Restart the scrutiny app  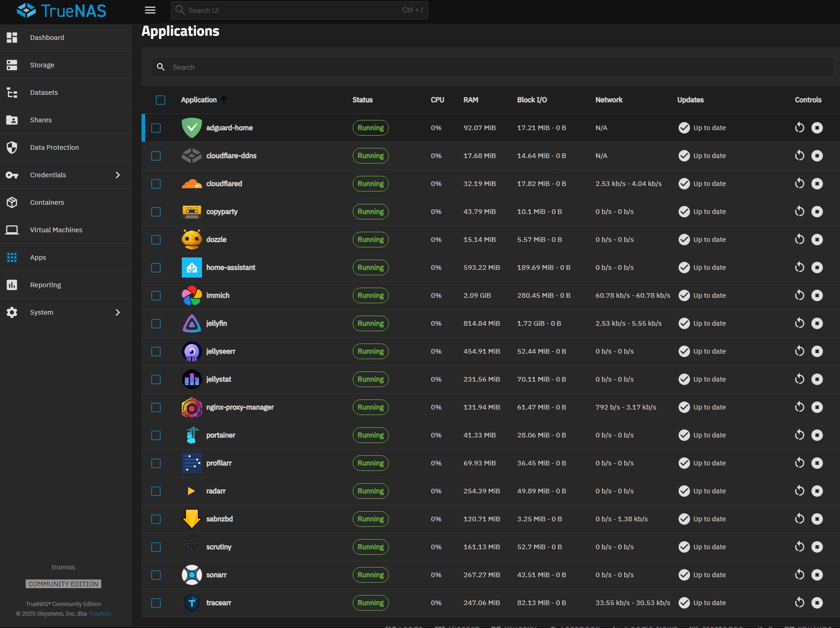tap(800, 547)
